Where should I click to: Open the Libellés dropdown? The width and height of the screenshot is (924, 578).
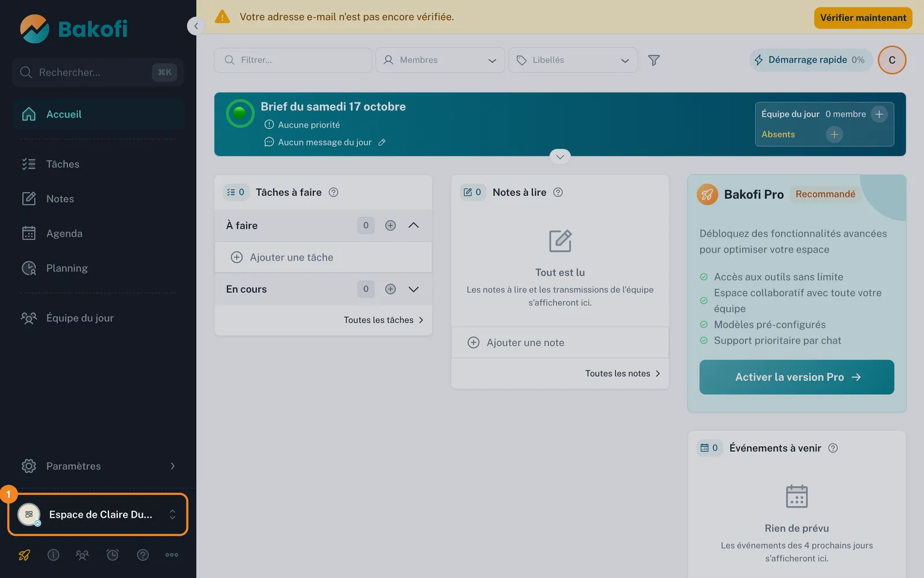(573, 60)
